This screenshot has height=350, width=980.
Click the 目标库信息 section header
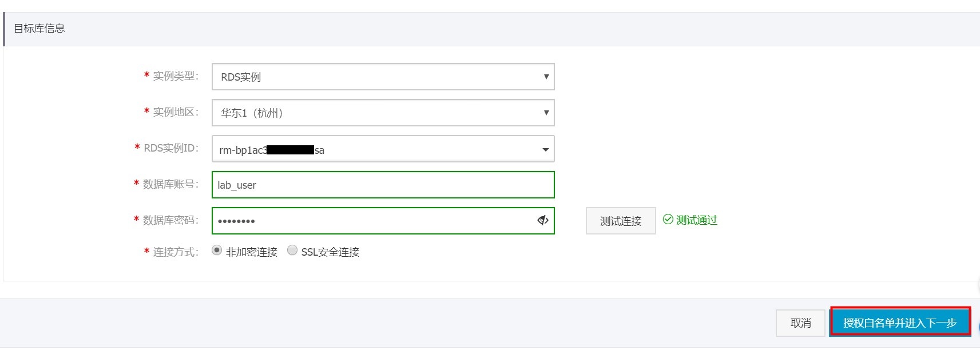pos(39,29)
